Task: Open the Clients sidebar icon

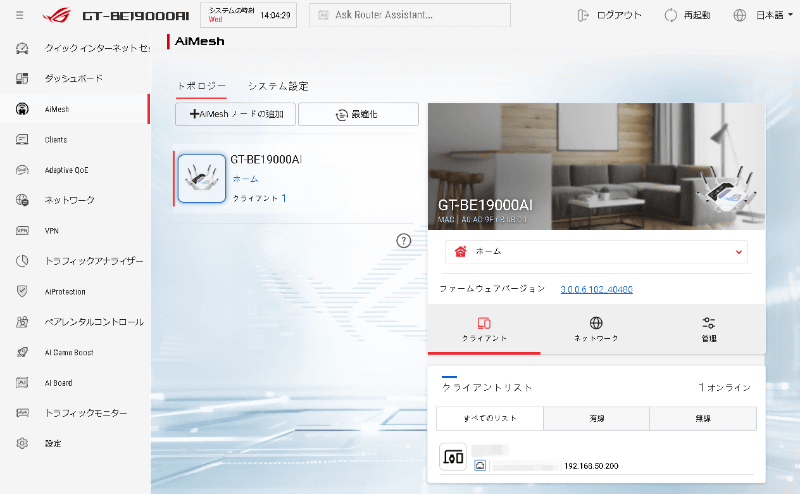Action: (22, 139)
